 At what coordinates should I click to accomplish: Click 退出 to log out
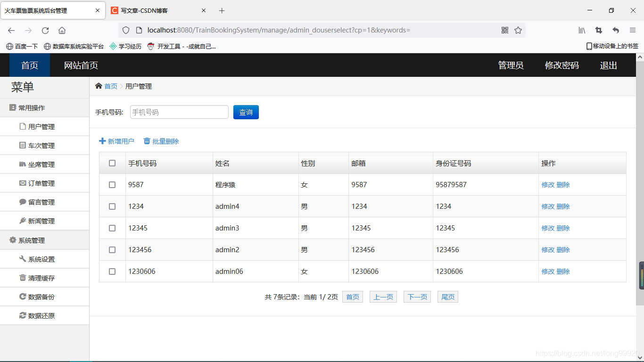pyautogui.click(x=609, y=66)
